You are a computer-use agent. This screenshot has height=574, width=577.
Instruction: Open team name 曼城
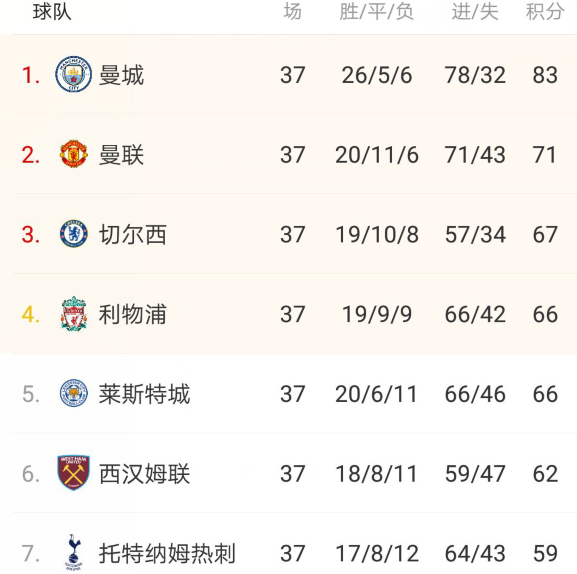point(121,75)
